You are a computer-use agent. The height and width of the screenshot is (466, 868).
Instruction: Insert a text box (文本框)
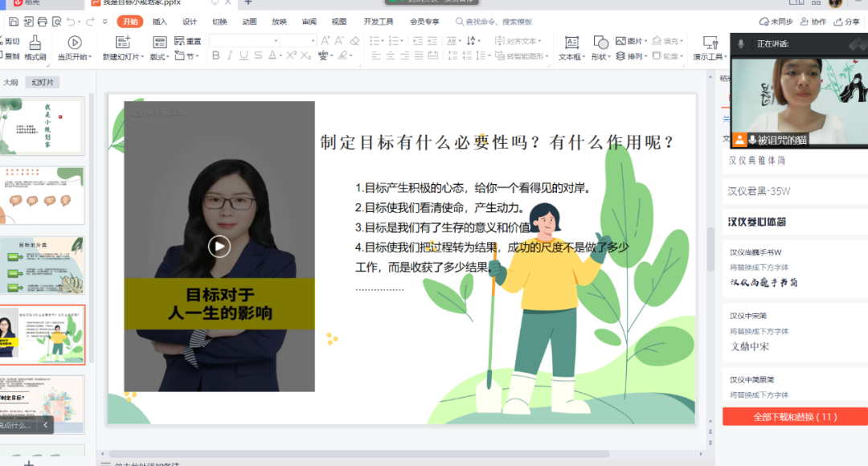[571, 43]
